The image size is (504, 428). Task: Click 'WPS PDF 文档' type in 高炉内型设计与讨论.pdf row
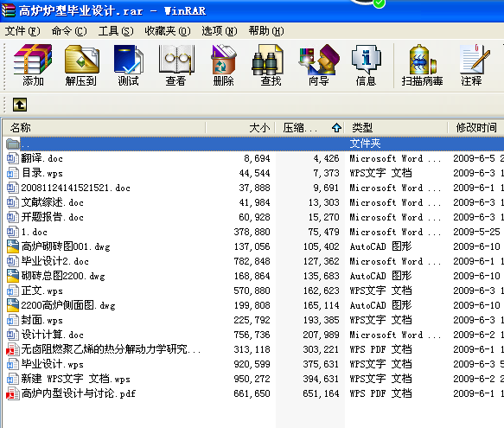(x=380, y=393)
